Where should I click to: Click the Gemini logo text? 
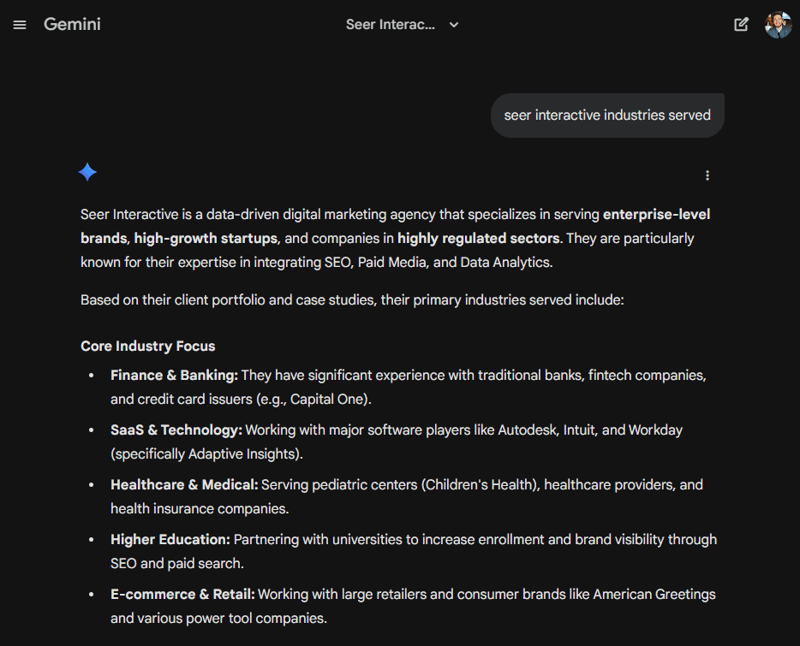[72, 25]
